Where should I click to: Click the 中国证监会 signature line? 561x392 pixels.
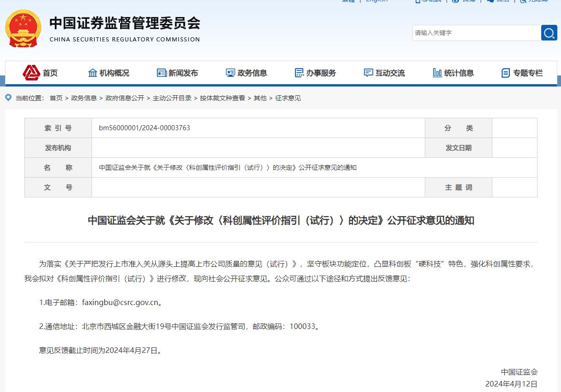(x=519, y=372)
